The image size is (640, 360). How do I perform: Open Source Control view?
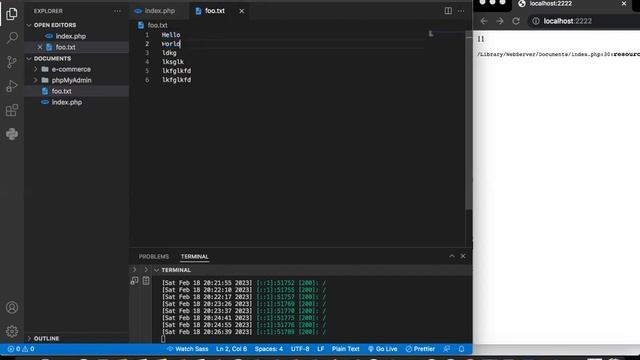click(12, 62)
